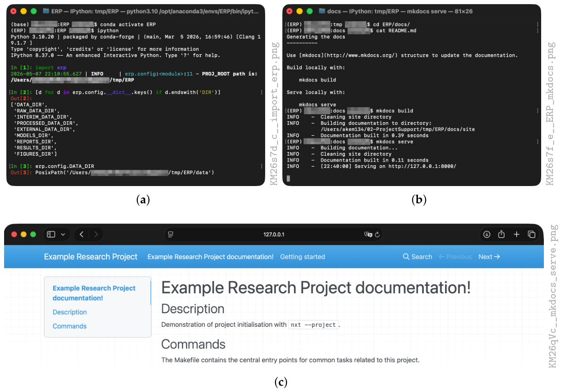Open the page reader icon in address bar
The image size is (562, 392).
(x=170, y=234)
